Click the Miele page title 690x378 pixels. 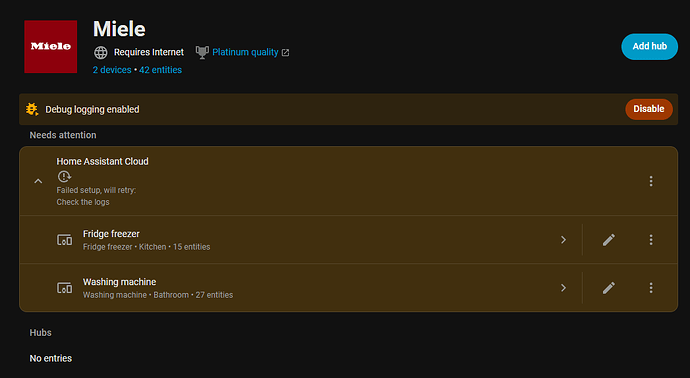(x=119, y=29)
